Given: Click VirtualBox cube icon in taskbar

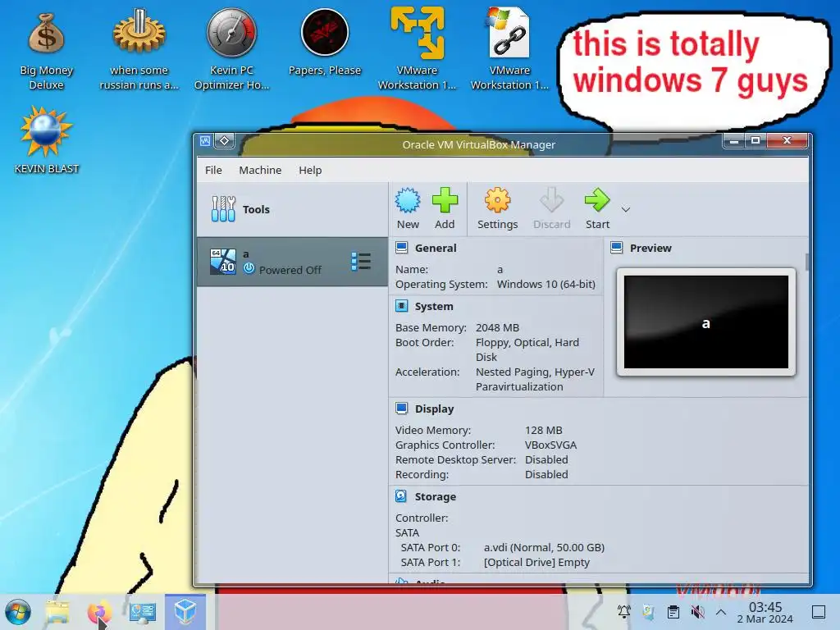Looking at the screenshot, I should 185,612.
